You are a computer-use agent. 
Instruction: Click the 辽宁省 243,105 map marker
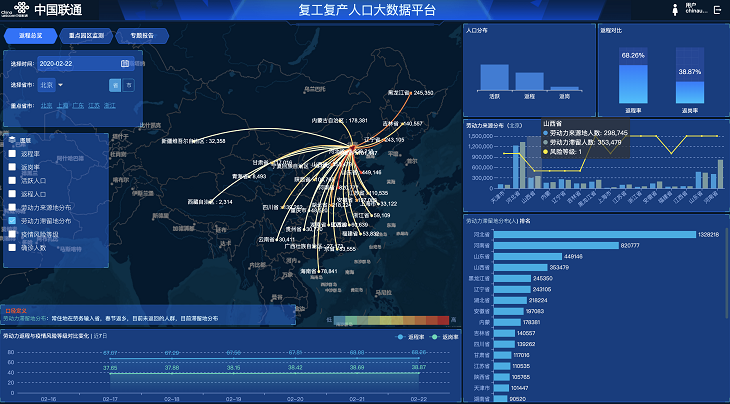click(x=384, y=140)
